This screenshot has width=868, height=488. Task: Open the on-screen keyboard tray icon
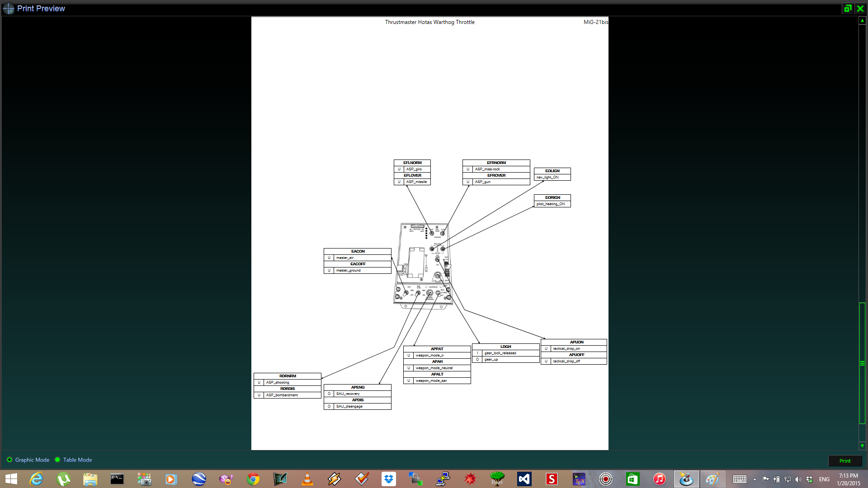(x=740, y=479)
